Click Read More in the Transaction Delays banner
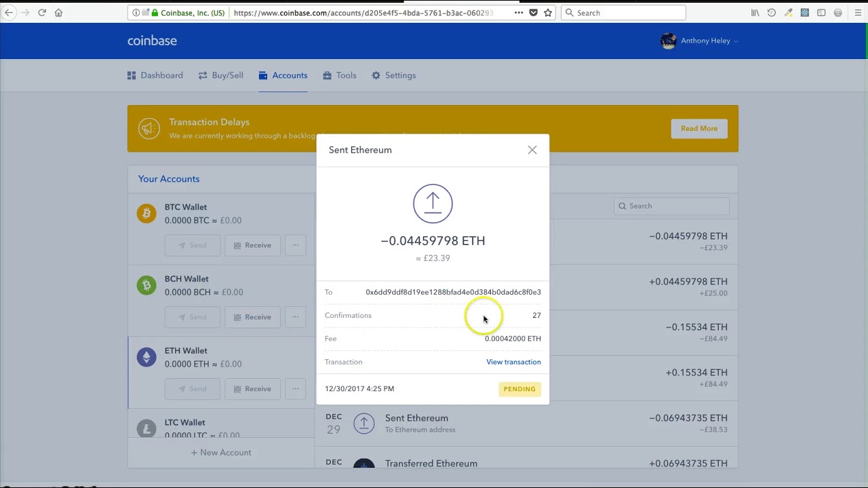 699,129
